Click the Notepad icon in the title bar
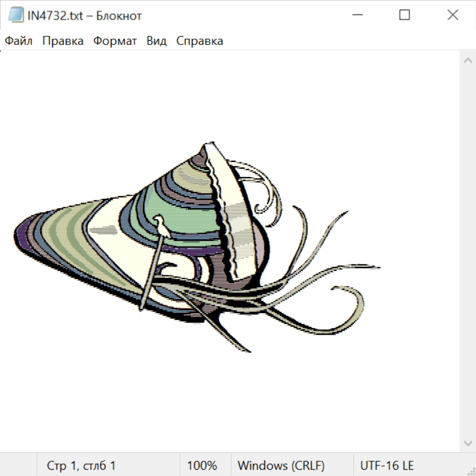This screenshot has height=476, width=476. click(16, 15)
